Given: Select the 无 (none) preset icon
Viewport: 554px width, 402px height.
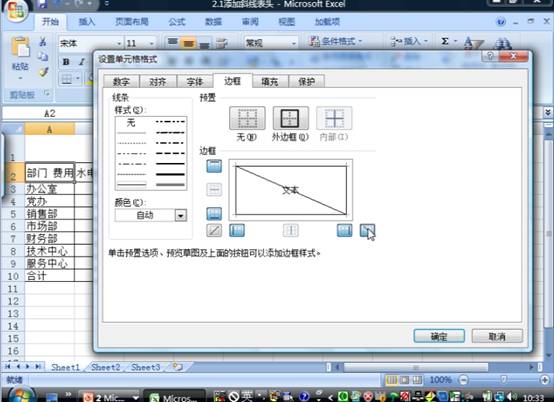Looking at the screenshot, I should coord(247,118).
